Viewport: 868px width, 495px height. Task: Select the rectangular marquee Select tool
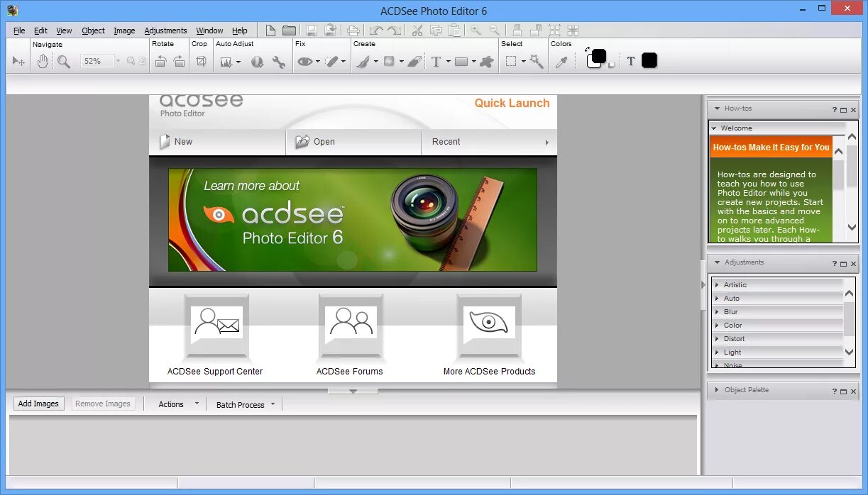(x=511, y=62)
